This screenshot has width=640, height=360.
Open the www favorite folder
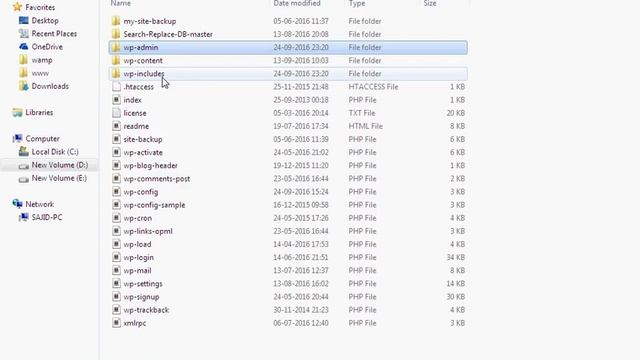click(x=40, y=73)
